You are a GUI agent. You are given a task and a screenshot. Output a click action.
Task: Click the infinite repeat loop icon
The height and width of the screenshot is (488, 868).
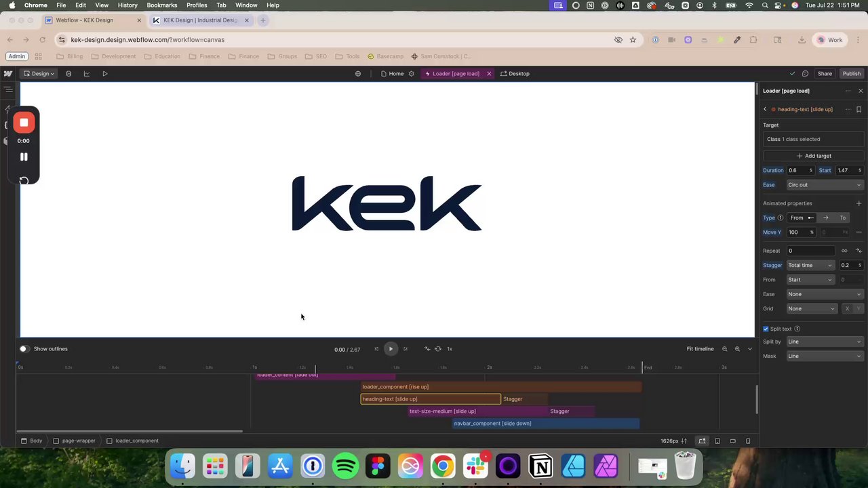pyautogui.click(x=844, y=251)
